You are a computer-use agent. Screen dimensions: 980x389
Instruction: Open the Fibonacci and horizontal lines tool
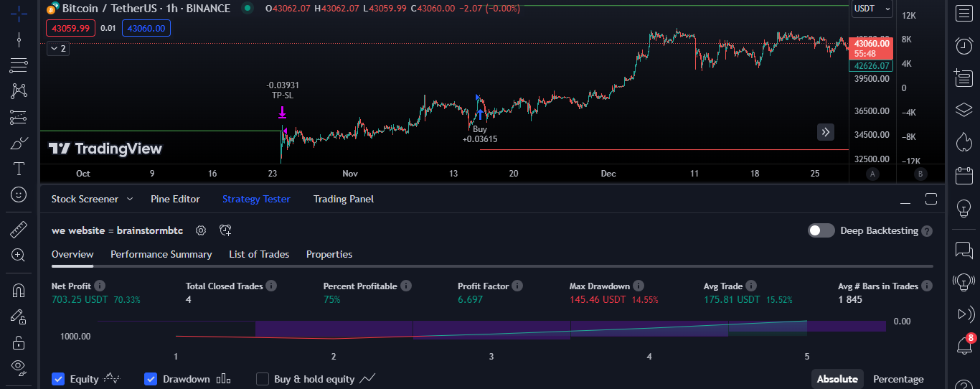tap(19, 65)
